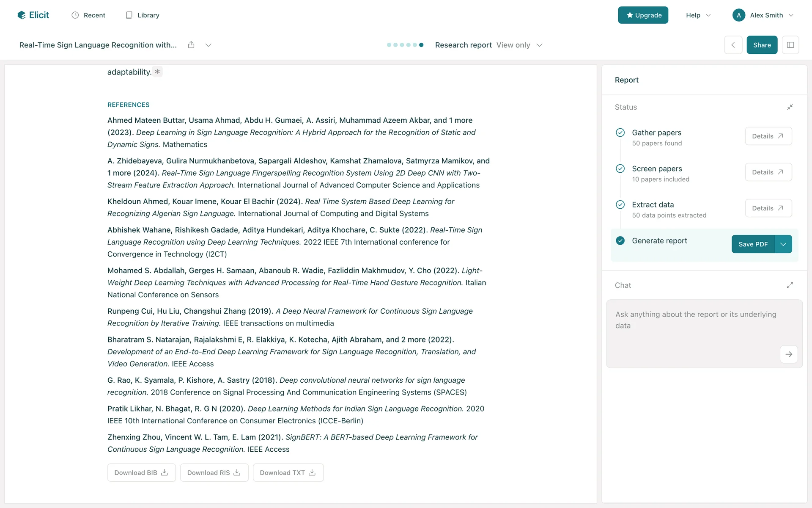The width and height of the screenshot is (812, 508).
Task: Click the Screen papers completed checkmark
Action: 620,168
